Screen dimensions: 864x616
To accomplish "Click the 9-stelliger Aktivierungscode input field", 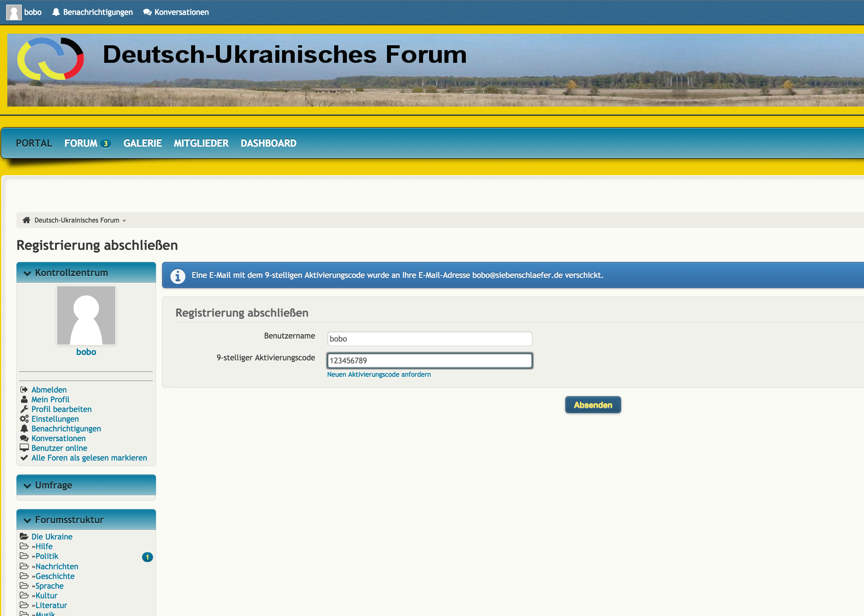I will pyautogui.click(x=429, y=360).
